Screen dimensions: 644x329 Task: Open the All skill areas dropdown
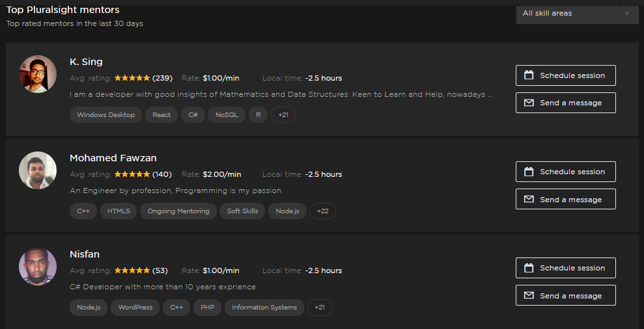point(577,14)
